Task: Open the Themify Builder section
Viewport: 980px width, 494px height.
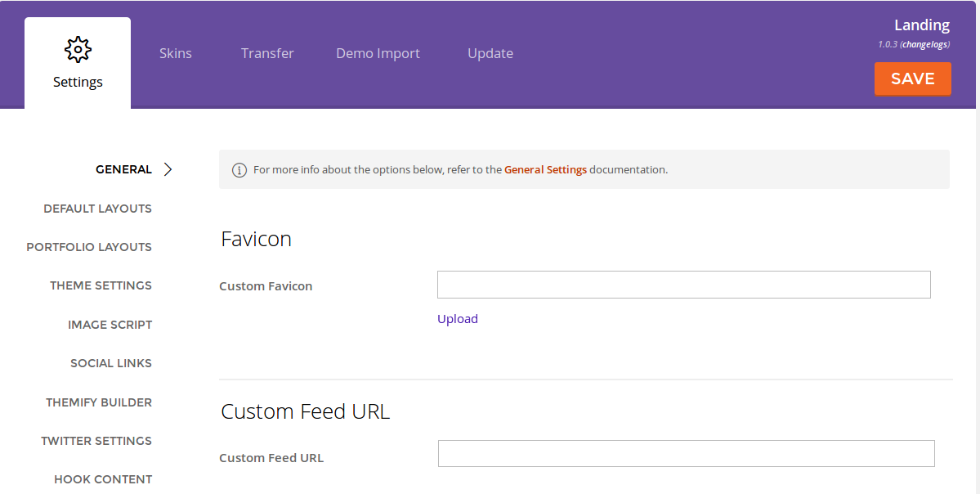Action: 99,402
